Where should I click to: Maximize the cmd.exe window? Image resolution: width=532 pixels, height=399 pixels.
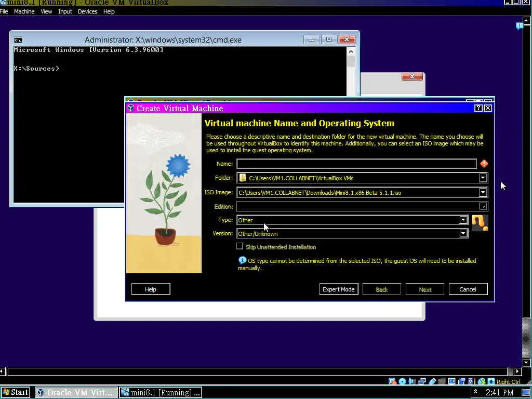tap(329, 39)
